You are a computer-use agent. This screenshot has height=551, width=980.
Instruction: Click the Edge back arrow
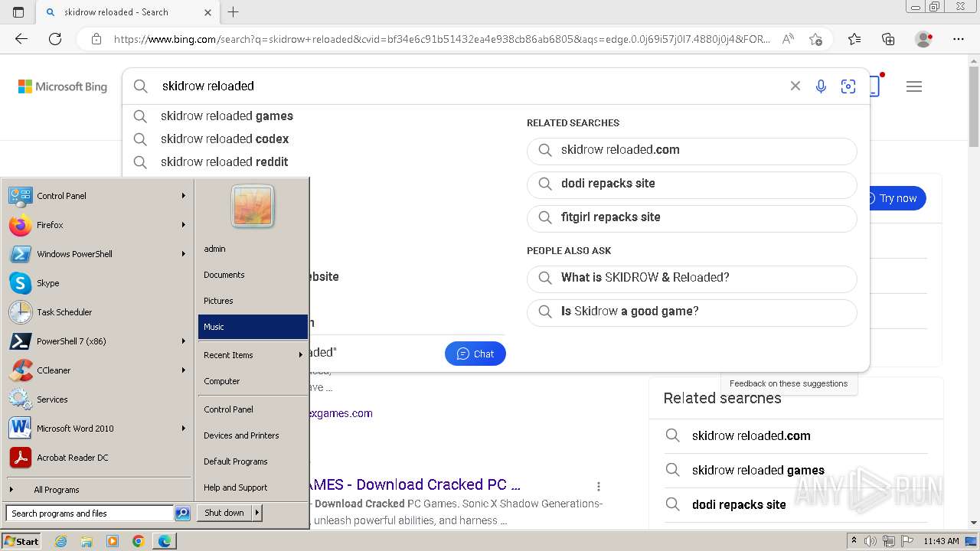point(21,39)
